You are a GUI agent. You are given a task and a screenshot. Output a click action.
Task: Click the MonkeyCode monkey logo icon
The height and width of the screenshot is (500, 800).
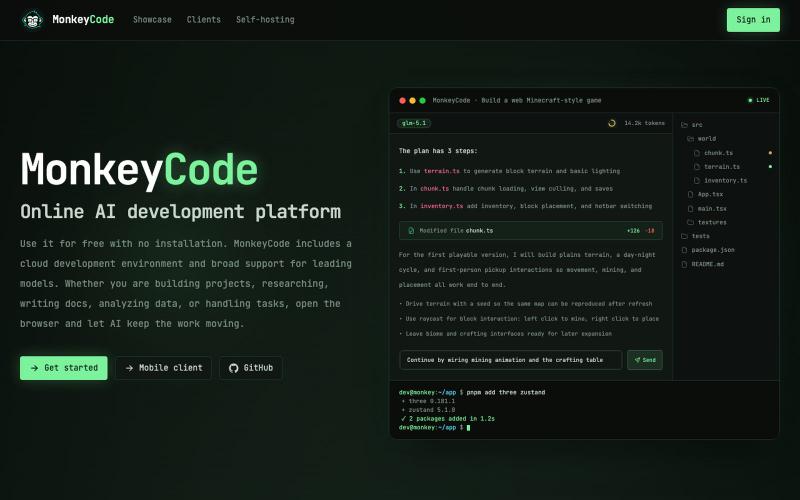[x=32, y=20]
